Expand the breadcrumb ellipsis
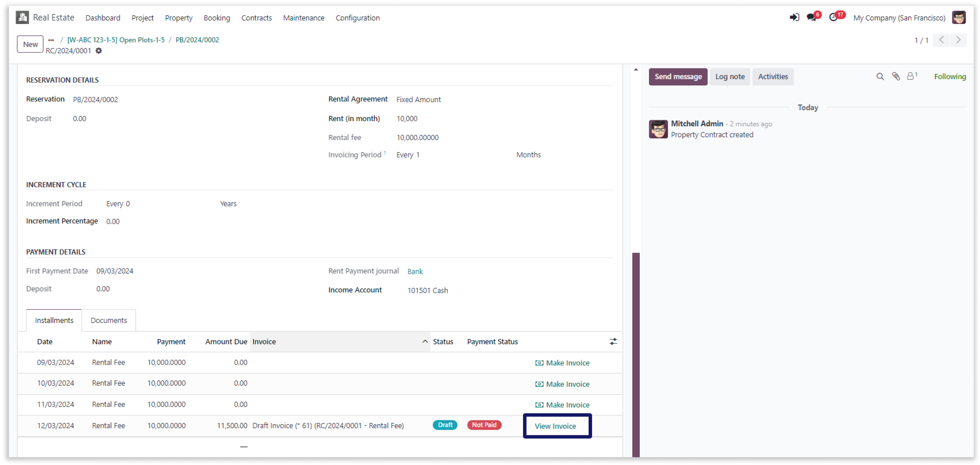 (51, 40)
